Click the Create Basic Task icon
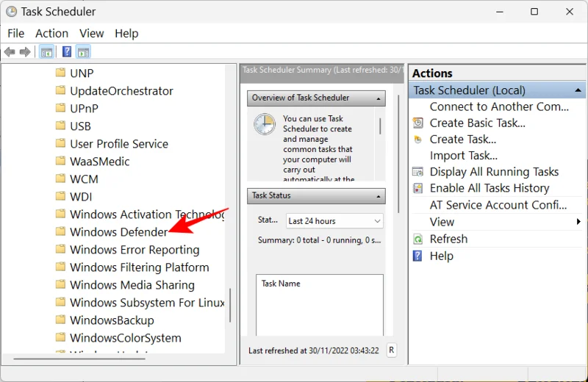Image resolution: width=588 pixels, height=382 pixels. click(x=418, y=123)
